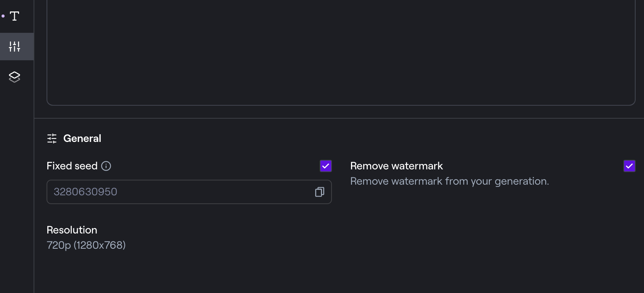Copy the seed value with copy icon

[x=320, y=192]
